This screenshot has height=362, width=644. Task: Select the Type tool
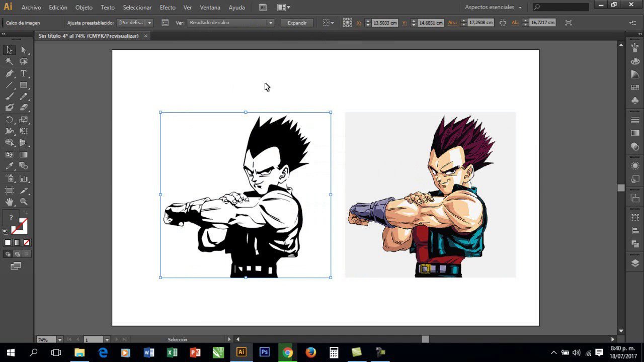(x=23, y=73)
